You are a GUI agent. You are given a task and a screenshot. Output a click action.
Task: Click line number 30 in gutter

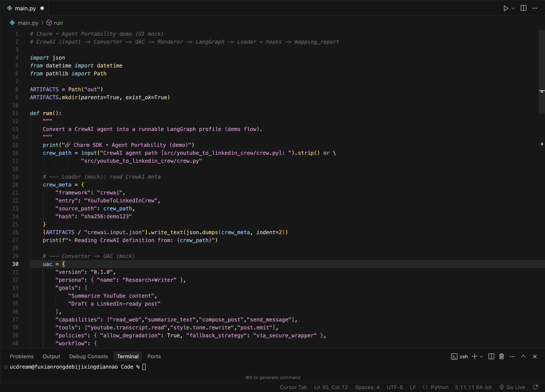click(15, 264)
